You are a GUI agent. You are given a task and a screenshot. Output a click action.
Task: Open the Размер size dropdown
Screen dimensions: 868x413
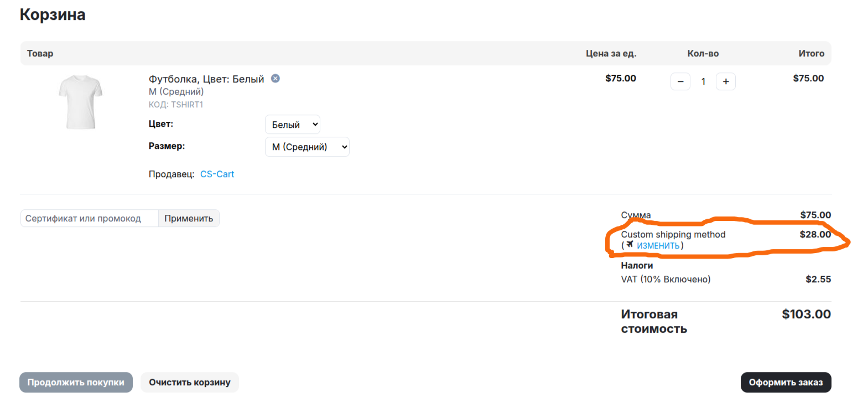point(307,147)
